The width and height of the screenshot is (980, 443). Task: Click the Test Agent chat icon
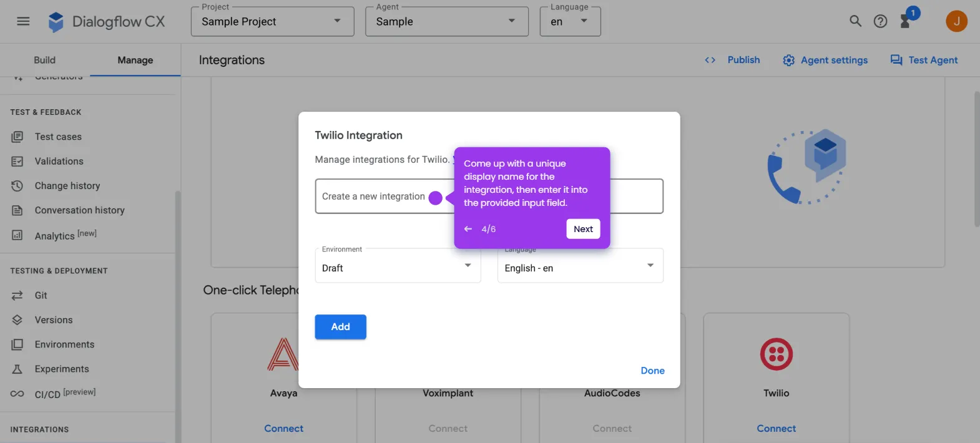[896, 60]
